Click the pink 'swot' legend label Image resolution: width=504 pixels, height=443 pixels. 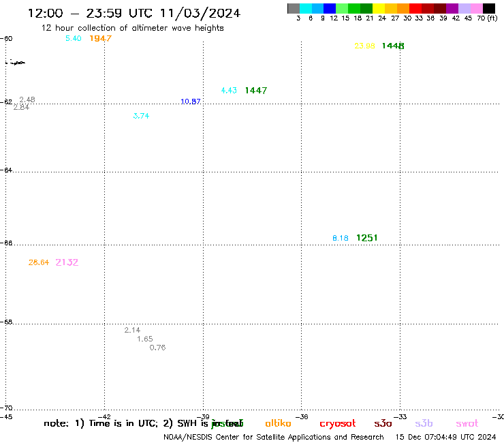467,424
